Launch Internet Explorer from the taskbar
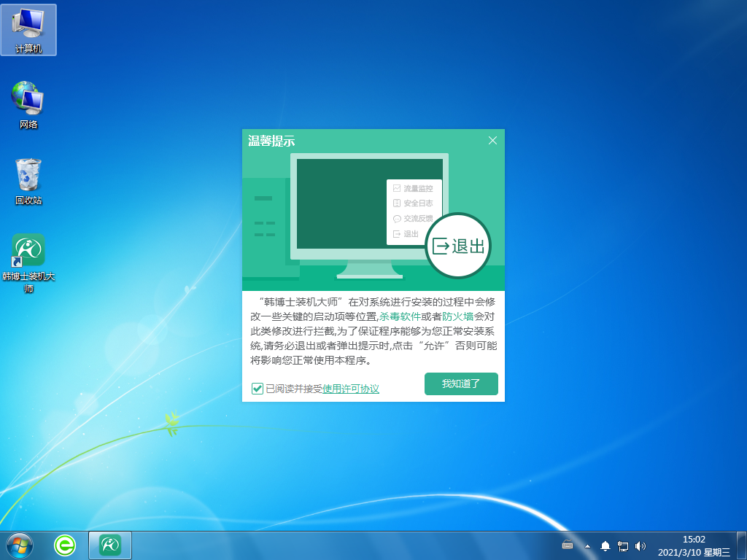747x560 pixels. (64, 545)
